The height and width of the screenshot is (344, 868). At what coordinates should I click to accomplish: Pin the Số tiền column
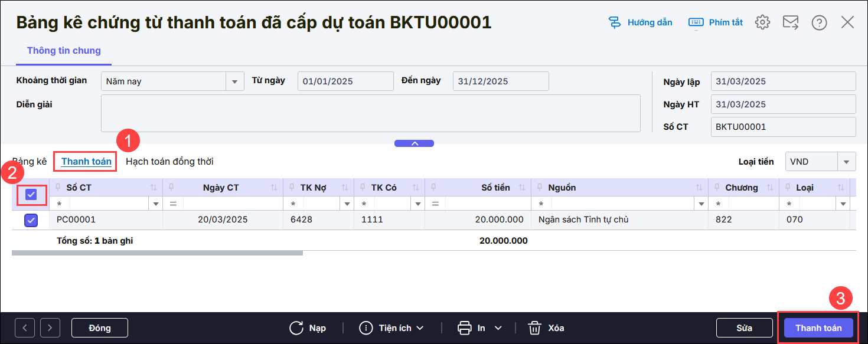(433, 188)
